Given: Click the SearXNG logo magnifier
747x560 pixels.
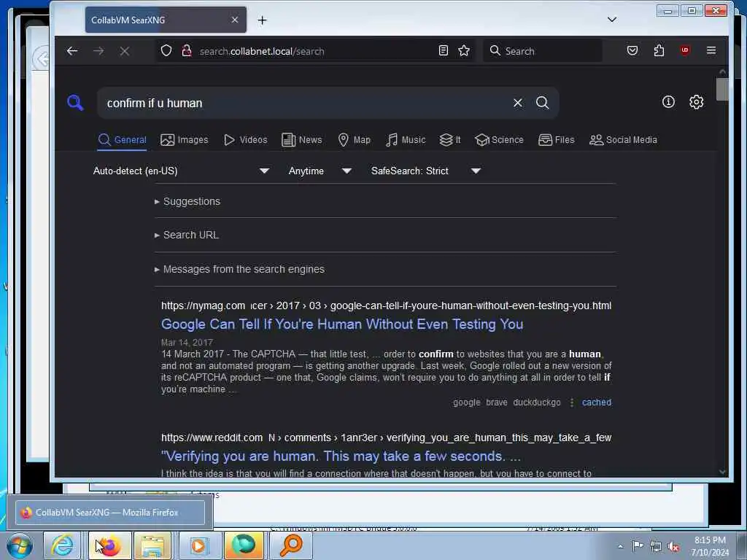Looking at the screenshot, I should (75, 102).
